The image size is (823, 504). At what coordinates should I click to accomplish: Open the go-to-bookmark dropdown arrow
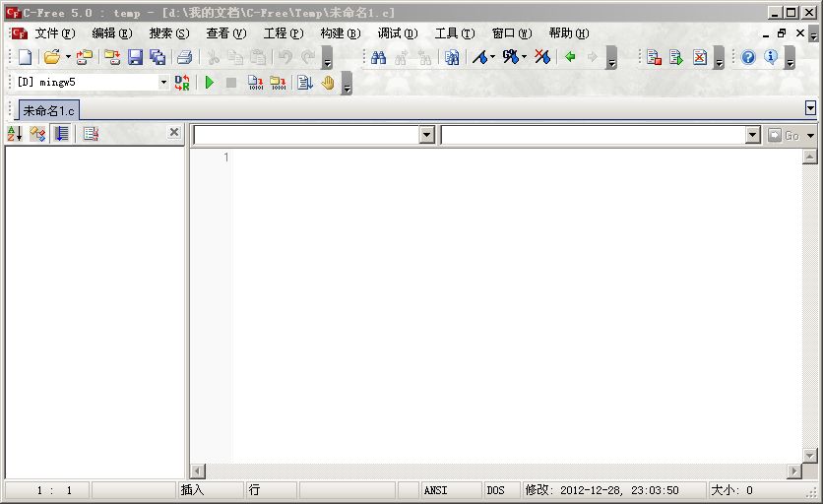point(524,57)
